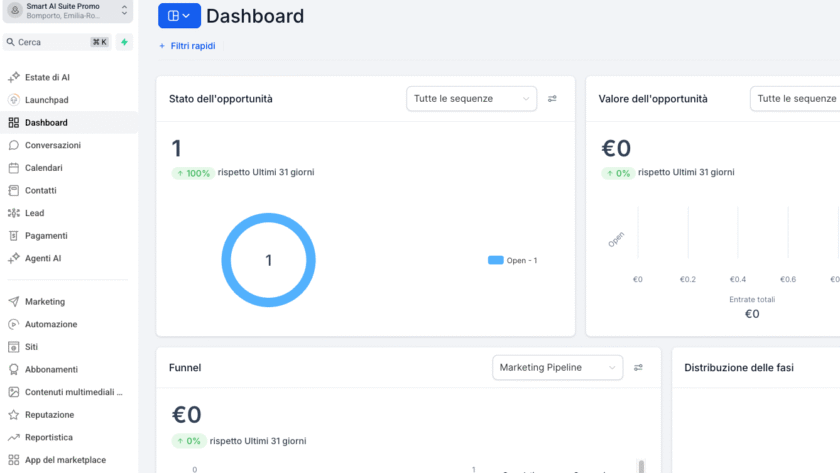Click the Conversazioni chat bubble icon
The width and height of the screenshot is (840, 473).
(x=14, y=145)
